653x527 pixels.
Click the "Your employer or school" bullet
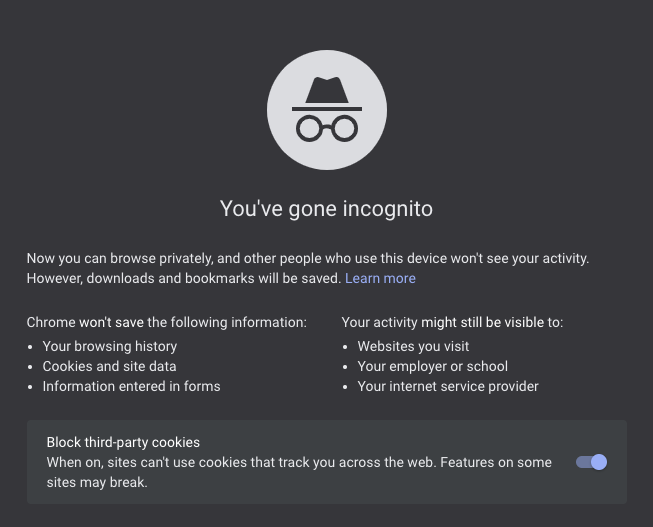coord(432,366)
